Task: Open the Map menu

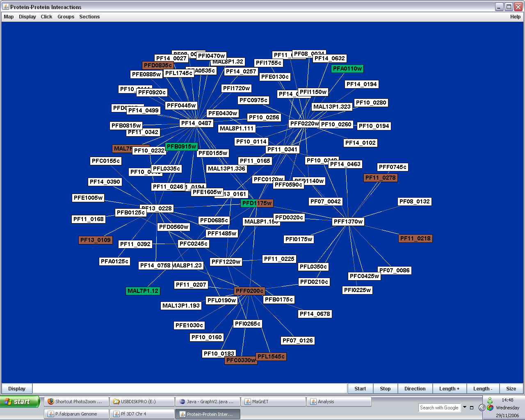Action: tap(9, 17)
